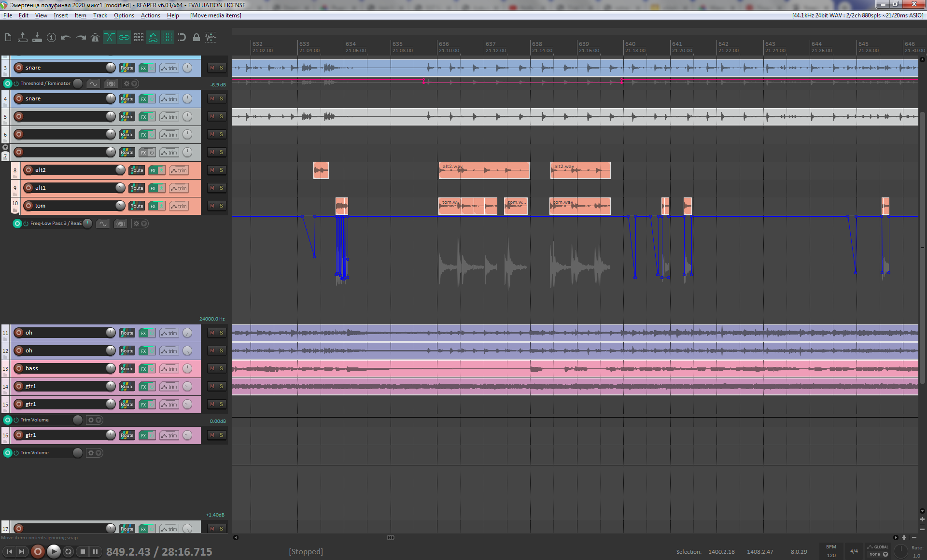
Task: Open track 15 Trim Volume envelope options dropdown
Action: point(94,420)
